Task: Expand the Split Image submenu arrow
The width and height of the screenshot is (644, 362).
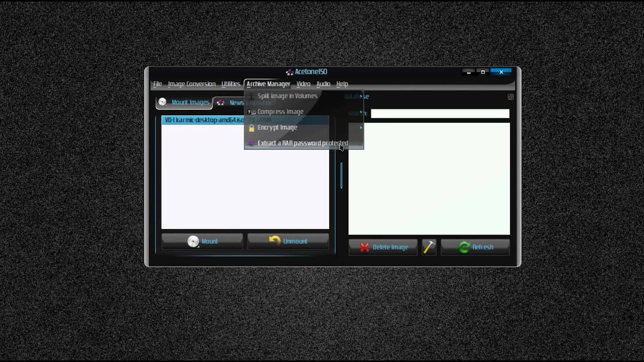Action: [360, 96]
